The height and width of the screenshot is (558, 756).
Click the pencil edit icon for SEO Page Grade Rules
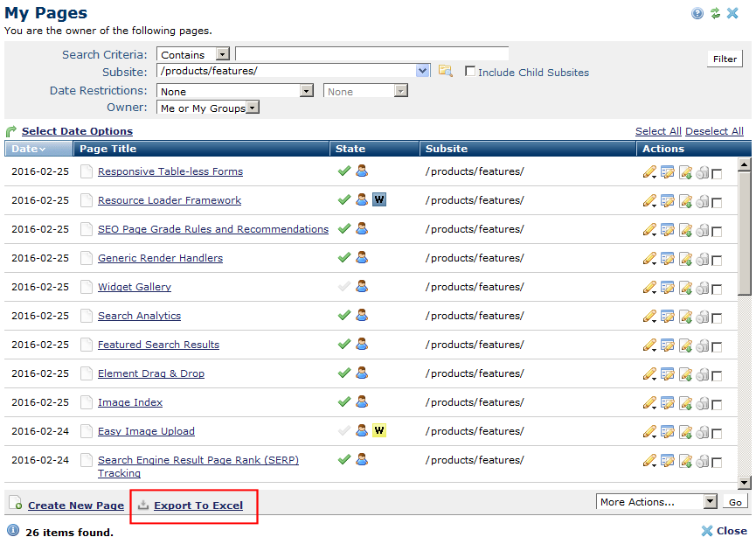[649, 229]
